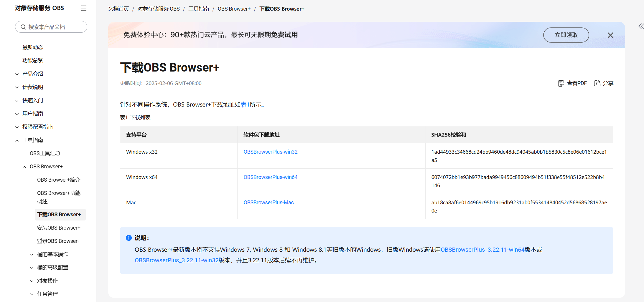This screenshot has width=644, height=302.
Task: Open 登录OBS Browser+ from the sidebar
Action: 59,241
